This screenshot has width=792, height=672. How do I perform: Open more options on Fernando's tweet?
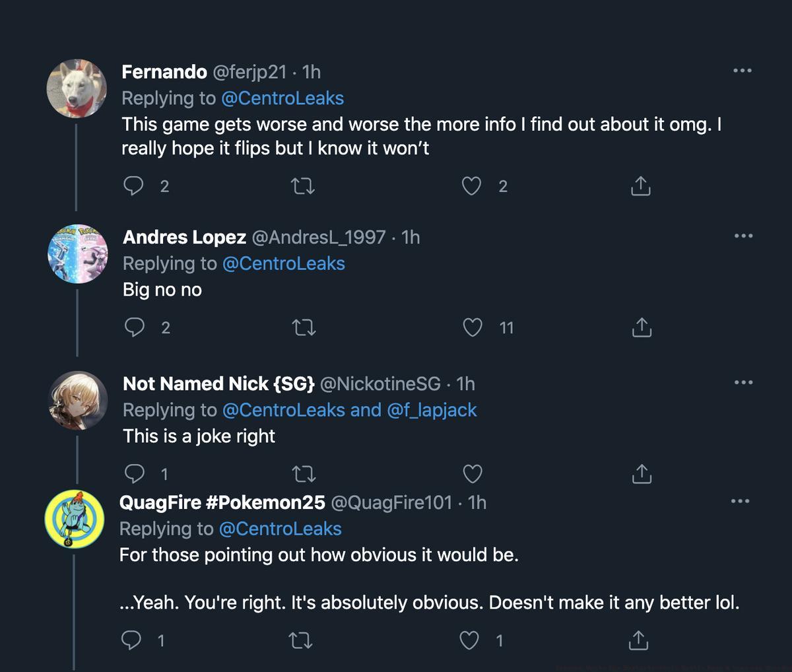tap(742, 71)
